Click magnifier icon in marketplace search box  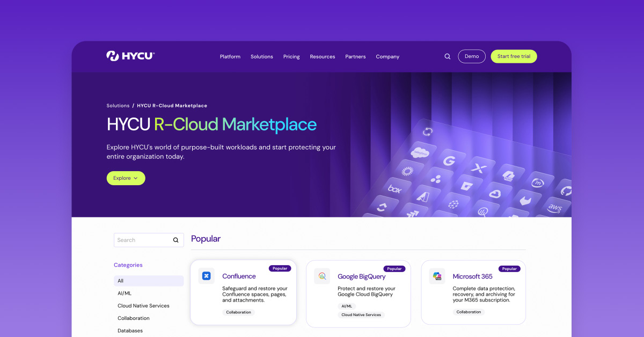tap(175, 240)
